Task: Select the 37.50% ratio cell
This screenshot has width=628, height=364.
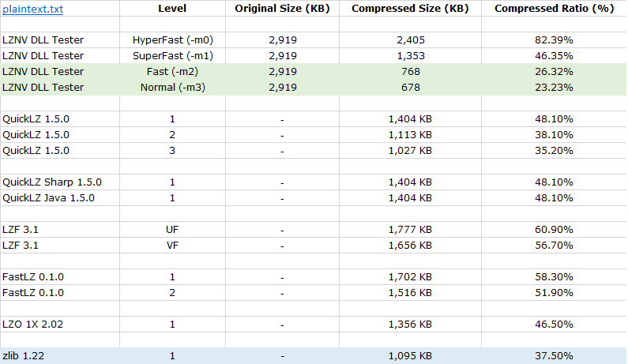Action: pyautogui.click(x=555, y=356)
